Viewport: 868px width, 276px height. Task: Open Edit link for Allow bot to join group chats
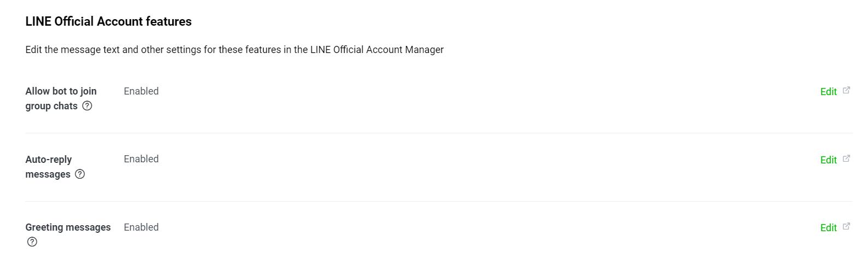[x=828, y=92]
